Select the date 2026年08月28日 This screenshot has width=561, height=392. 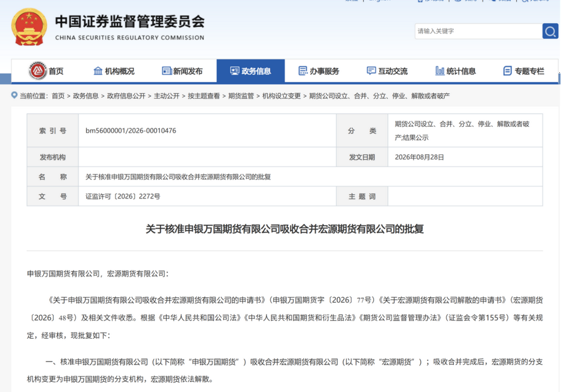coord(419,157)
